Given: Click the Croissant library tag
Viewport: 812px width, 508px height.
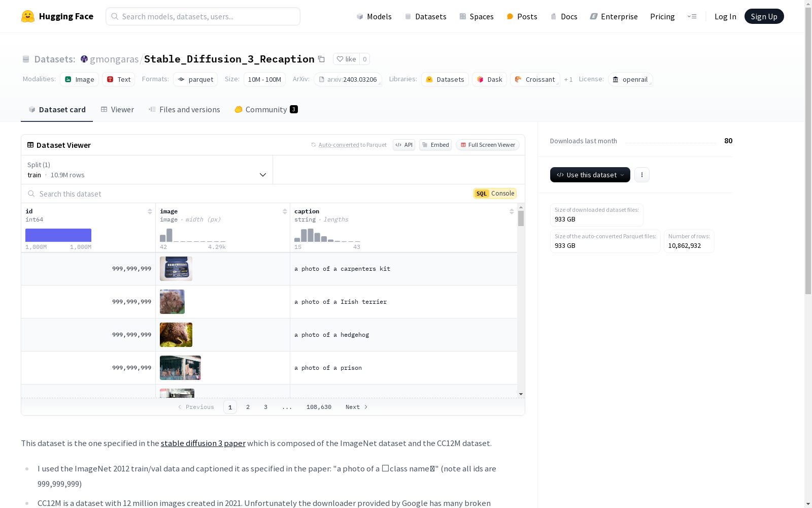Looking at the screenshot, I should click(535, 79).
